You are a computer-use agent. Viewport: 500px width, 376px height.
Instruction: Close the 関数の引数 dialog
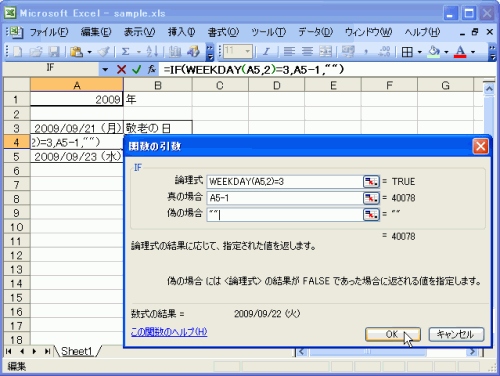pos(481,146)
